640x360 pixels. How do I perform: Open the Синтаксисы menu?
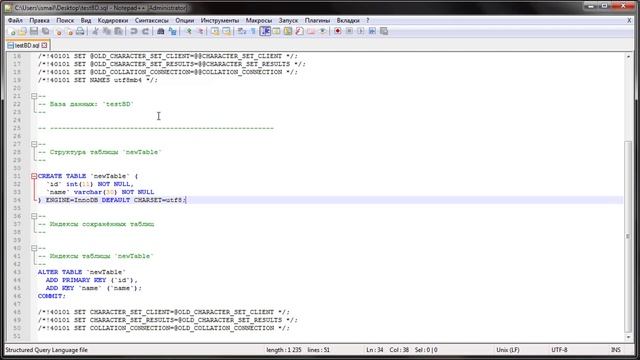pos(151,20)
